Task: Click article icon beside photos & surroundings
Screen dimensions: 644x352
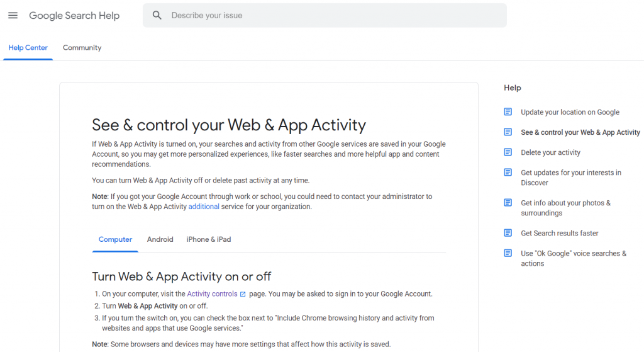Action: coord(508,203)
